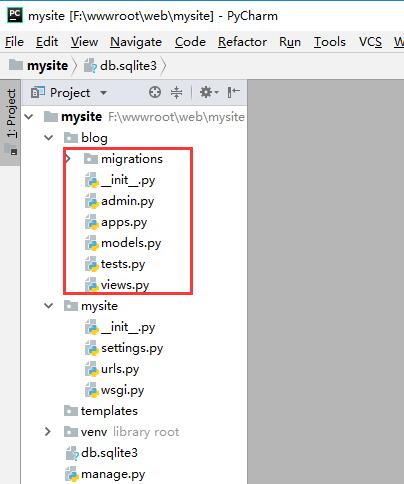Click db.sqlite3 breadcrumb in navigation bar
The height and width of the screenshot is (484, 404).
pyautogui.click(x=128, y=66)
